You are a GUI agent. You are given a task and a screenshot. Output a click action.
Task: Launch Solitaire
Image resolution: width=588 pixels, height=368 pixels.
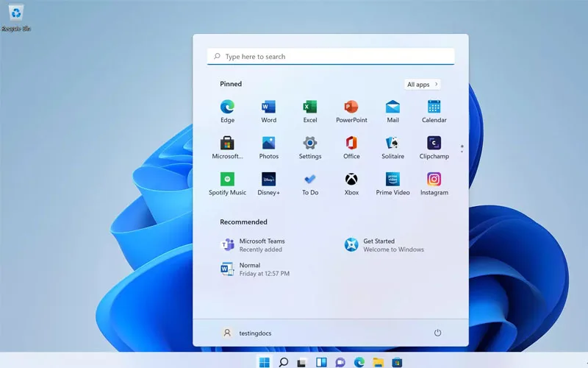392,148
